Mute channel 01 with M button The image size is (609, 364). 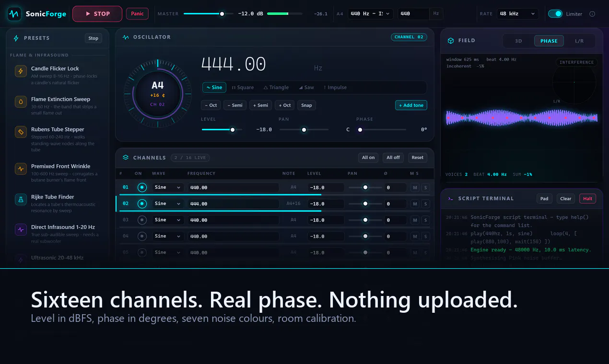(415, 188)
